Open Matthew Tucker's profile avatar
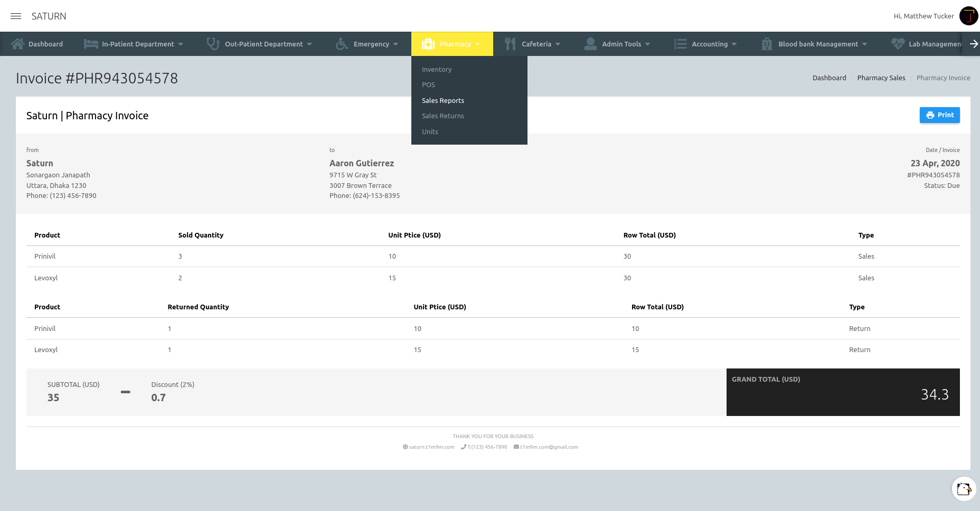 (x=969, y=16)
